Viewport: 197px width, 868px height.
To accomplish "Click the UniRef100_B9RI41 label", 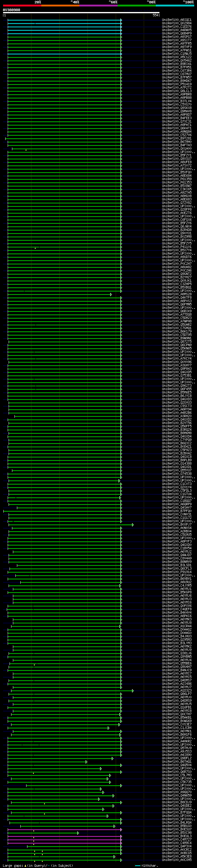I will pyautogui.click(x=177, y=64).
